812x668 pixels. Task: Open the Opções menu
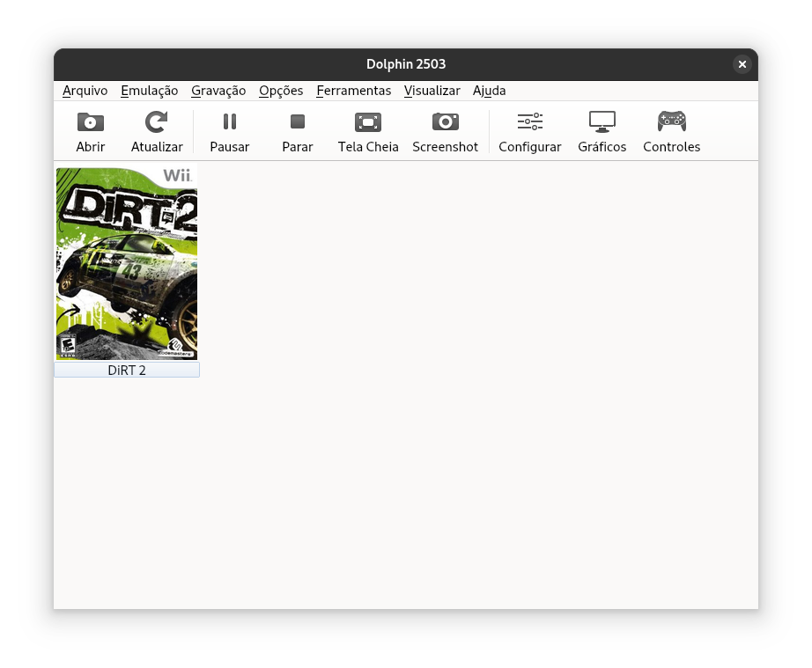tap(281, 91)
